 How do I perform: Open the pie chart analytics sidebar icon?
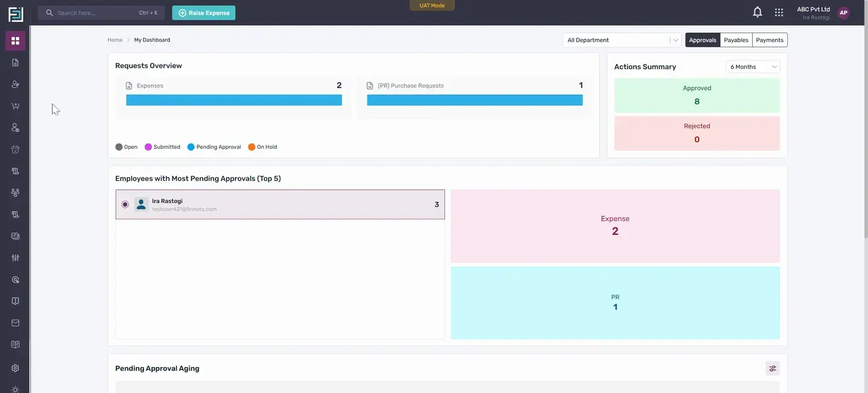pos(15,280)
